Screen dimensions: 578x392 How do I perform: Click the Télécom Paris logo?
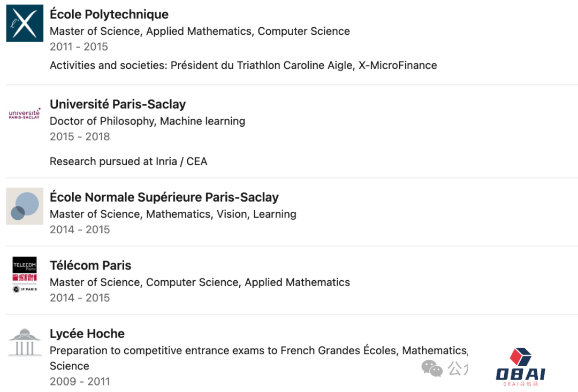pyautogui.click(x=25, y=274)
